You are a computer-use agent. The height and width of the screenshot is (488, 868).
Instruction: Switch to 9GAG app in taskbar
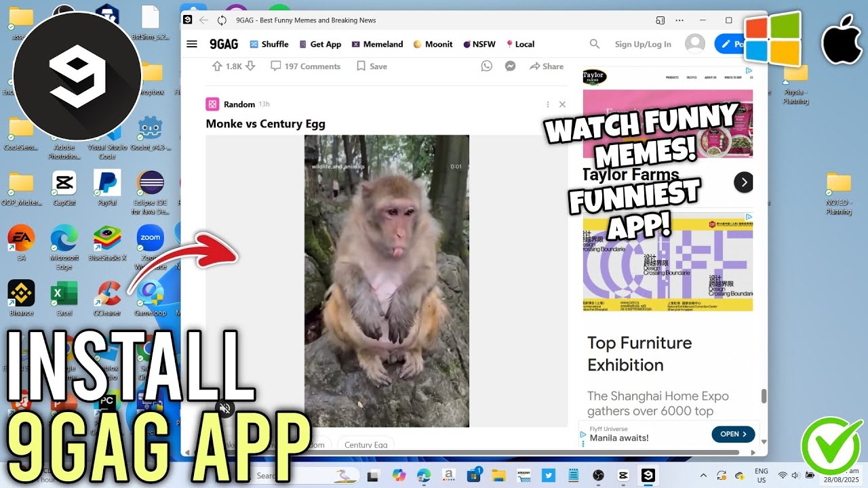point(649,476)
